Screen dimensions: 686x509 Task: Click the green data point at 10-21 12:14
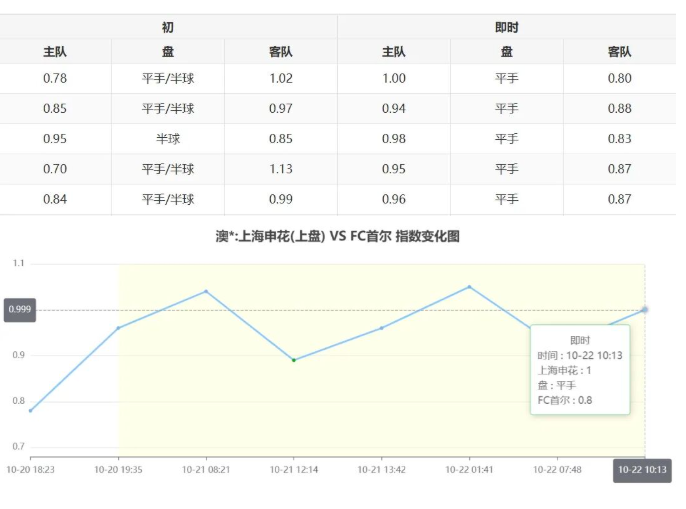click(293, 360)
